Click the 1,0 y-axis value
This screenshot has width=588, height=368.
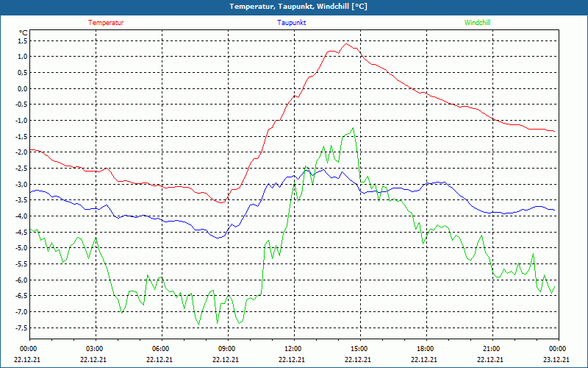tap(22, 57)
